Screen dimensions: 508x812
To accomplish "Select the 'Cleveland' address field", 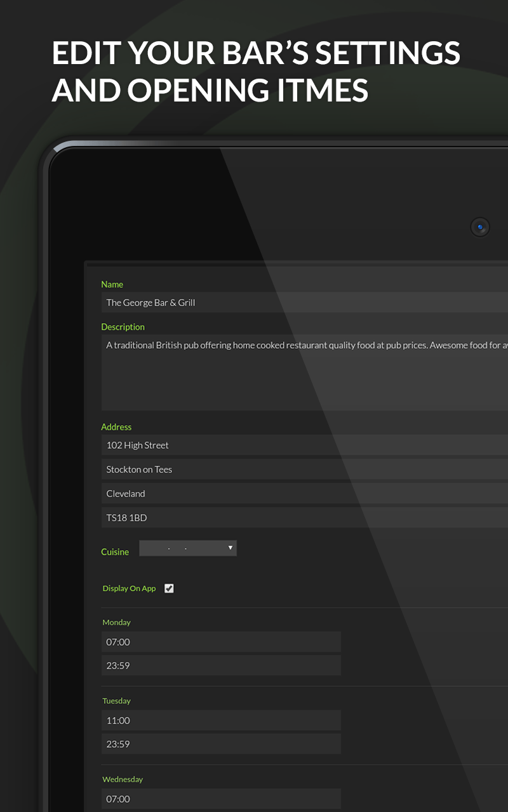I will [x=305, y=494].
